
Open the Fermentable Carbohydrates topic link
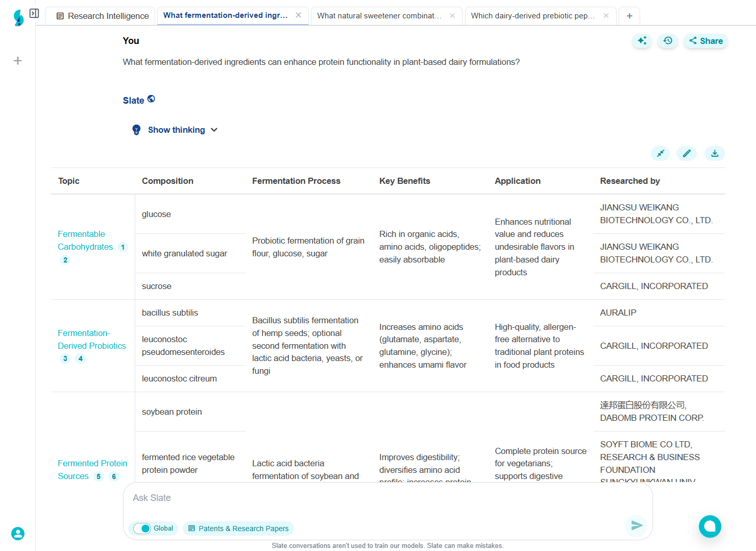pos(85,241)
